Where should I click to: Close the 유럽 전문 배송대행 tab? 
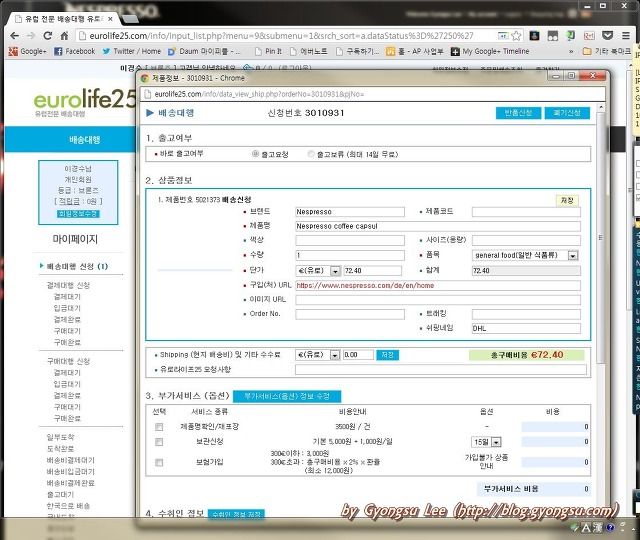click(110, 19)
